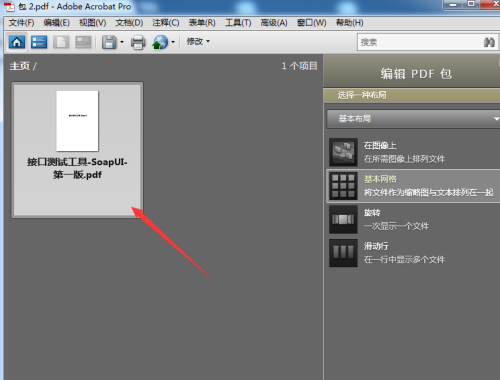Click the printer icon
The height and width of the screenshot is (380, 500).
tap(138, 42)
